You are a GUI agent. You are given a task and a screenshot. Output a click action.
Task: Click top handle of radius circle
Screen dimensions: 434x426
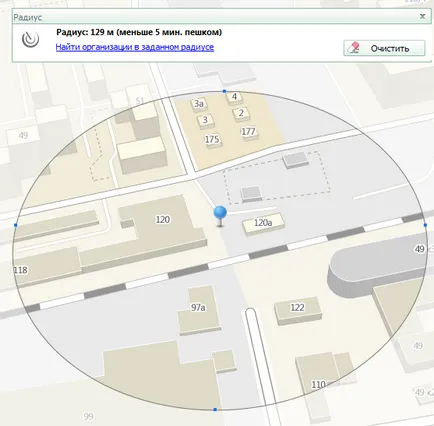click(224, 91)
